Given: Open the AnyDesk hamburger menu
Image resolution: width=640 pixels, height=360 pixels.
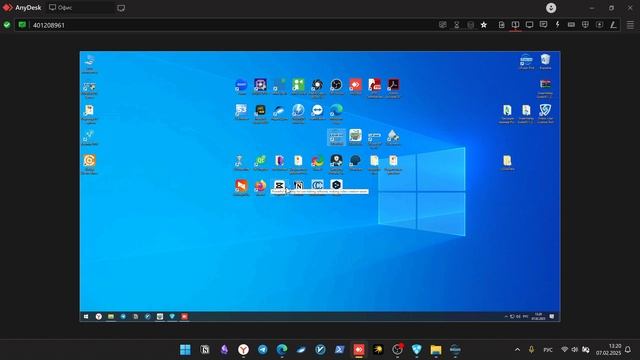Looking at the screenshot, I should [x=630, y=25].
